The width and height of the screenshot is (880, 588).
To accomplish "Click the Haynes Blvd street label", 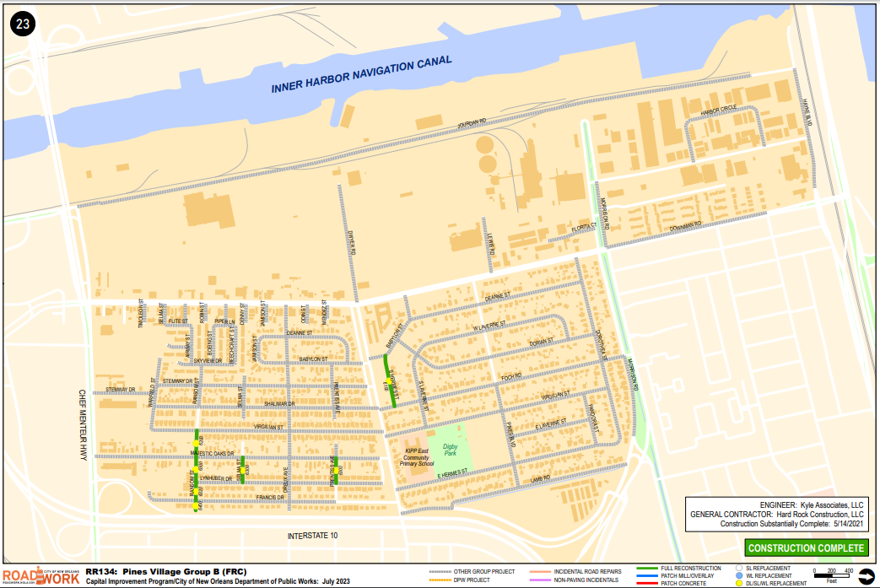I will pos(807,112).
